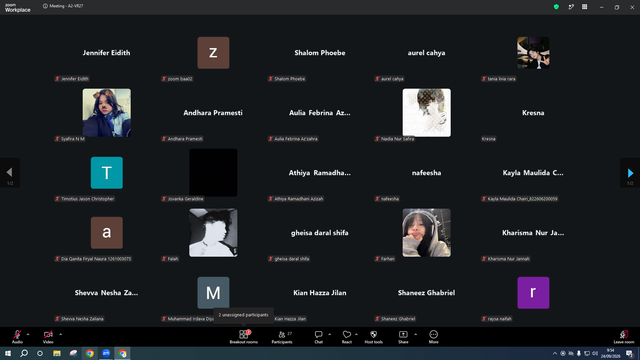Toggle the gallery view grid icon
This screenshot has width=640, height=360.
tap(584, 7)
